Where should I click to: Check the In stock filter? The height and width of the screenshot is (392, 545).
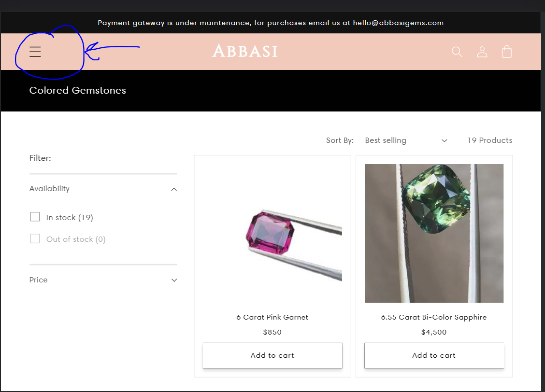pos(35,217)
